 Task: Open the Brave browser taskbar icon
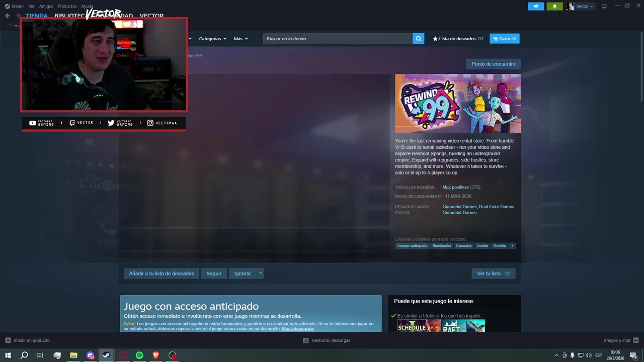(x=156, y=355)
